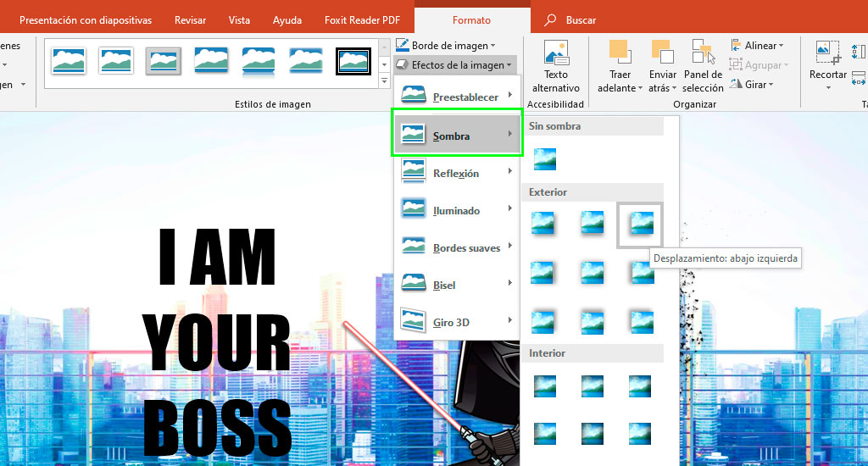
Task: Open Preestablecer effects submenu
Action: click(x=457, y=97)
